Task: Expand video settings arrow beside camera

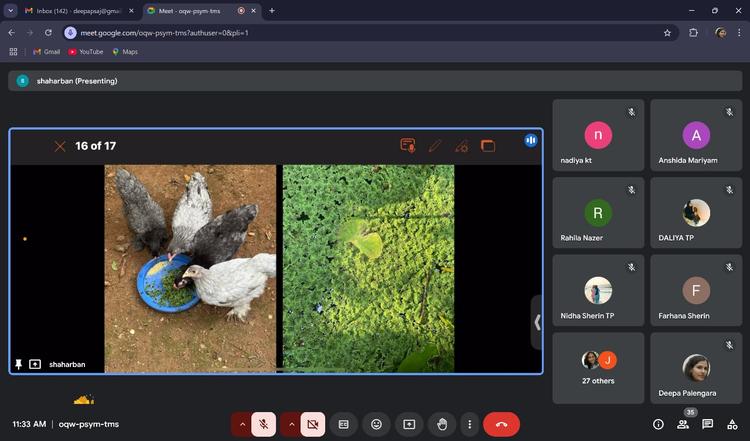Action: [290, 424]
